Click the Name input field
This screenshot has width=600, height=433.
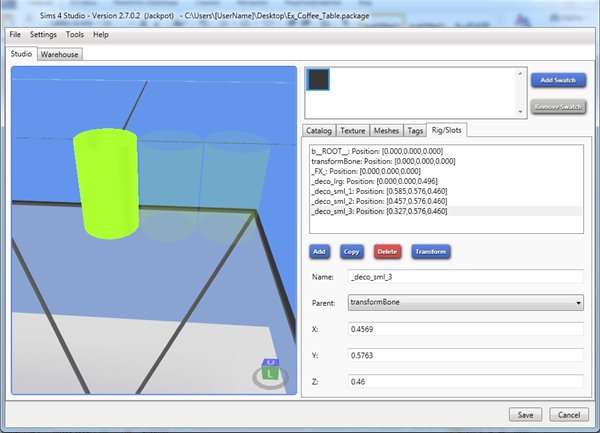pos(465,276)
